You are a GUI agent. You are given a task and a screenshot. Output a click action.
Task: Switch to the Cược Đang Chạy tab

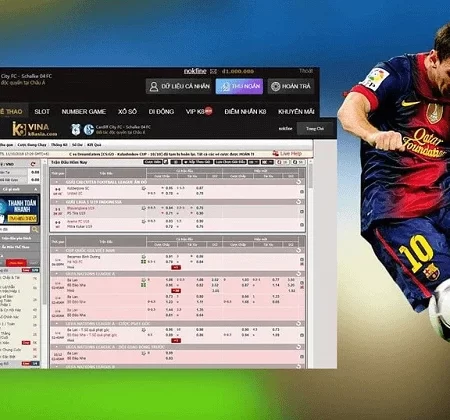(x=32, y=145)
